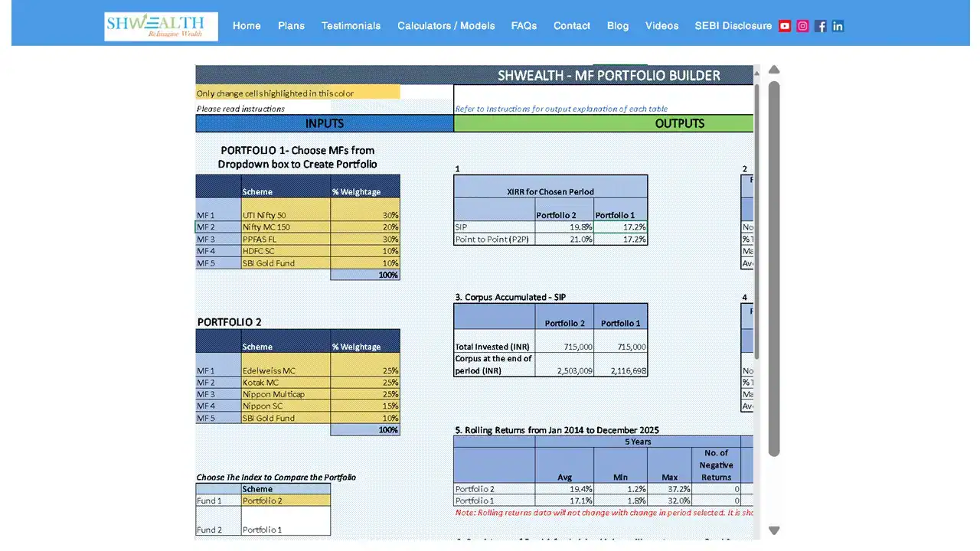Open the Videos link
Viewport: 980px width, 551px height.
[x=661, y=26]
